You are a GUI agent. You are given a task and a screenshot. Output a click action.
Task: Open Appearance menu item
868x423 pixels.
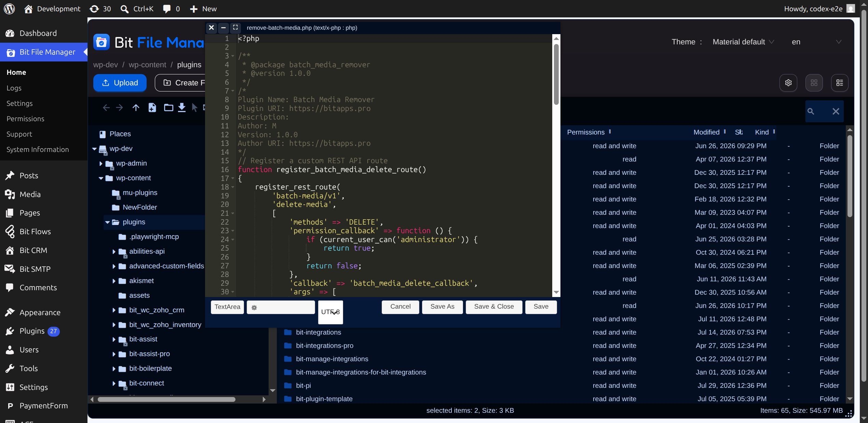(40, 312)
